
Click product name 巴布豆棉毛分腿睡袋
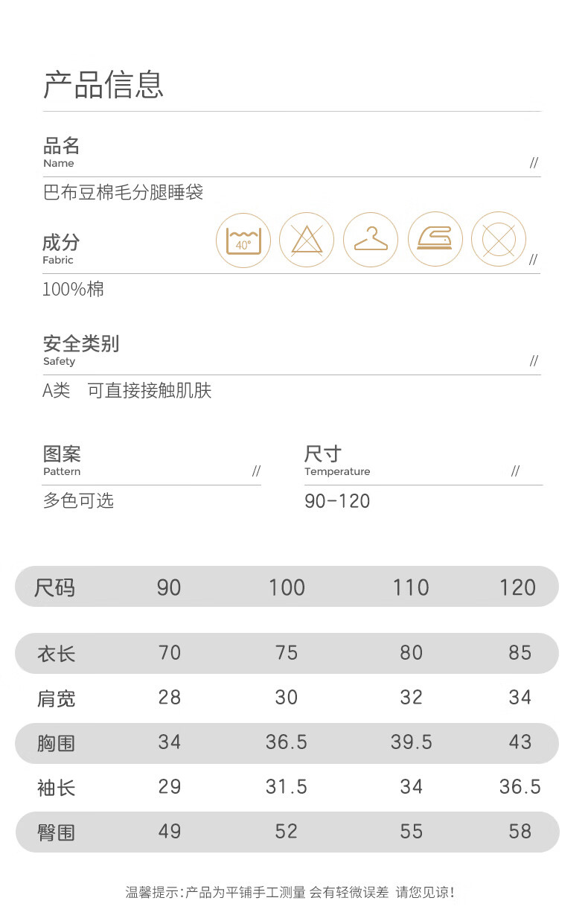pyautogui.click(x=123, y=193)
